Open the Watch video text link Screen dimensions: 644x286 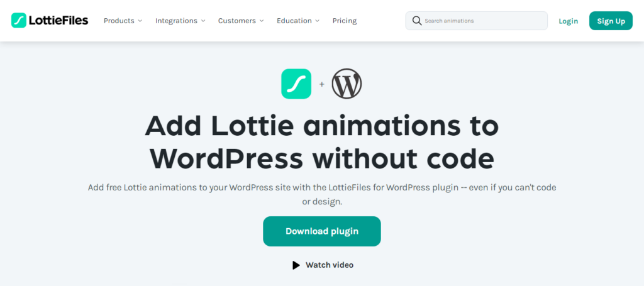pos(329,265)
